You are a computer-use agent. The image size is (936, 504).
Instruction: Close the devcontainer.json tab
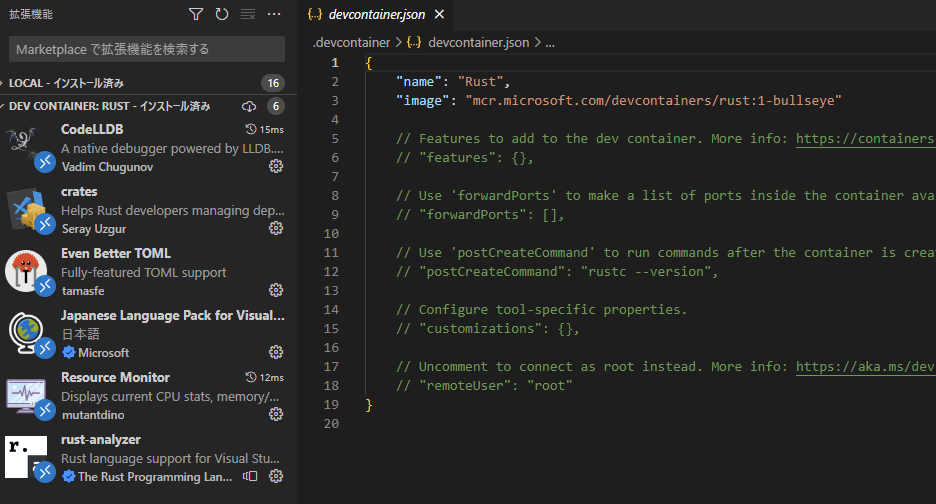tap(439, 14)
